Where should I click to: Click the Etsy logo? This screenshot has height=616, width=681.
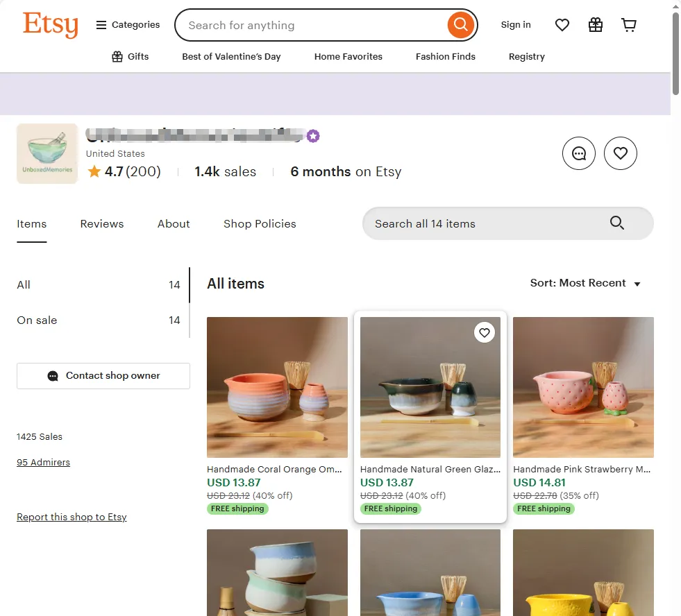(50, 25)
